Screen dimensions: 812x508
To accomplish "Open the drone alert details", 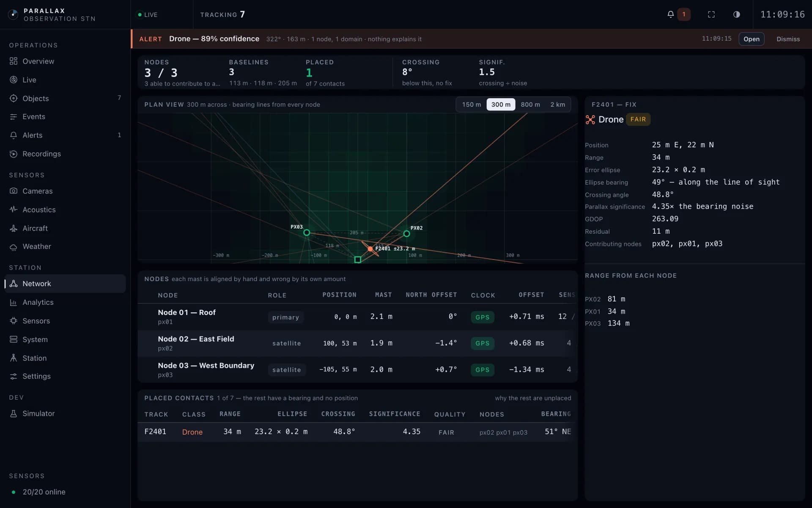I will (751, 39).
